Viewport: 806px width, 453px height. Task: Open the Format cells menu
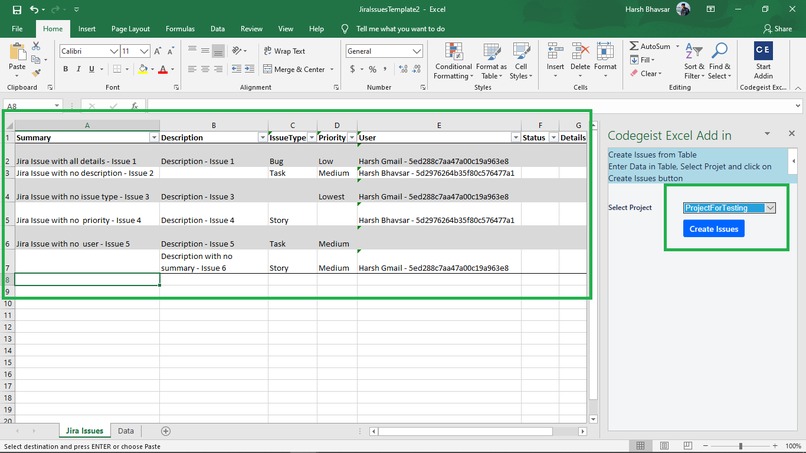tap(605, 61)
